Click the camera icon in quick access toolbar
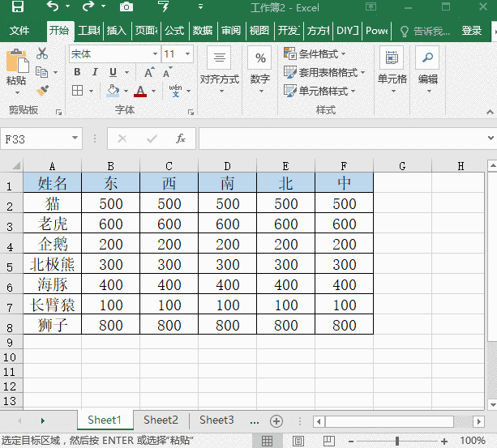The width and height of the screenshot is (497, 448). [126, 8]
